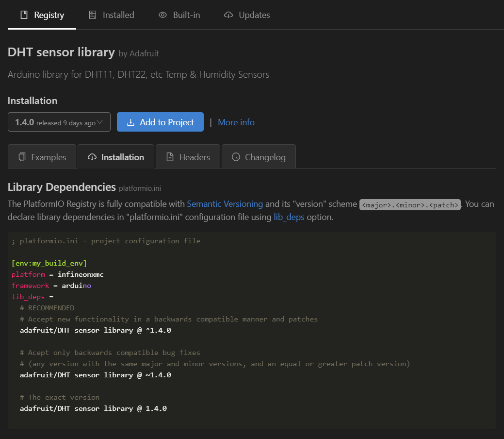This screenshot has width=504, height=439.
Task: Click 'adafruit/DHT sensor library @ ^1.4.0' line
Action: point(96,330)
